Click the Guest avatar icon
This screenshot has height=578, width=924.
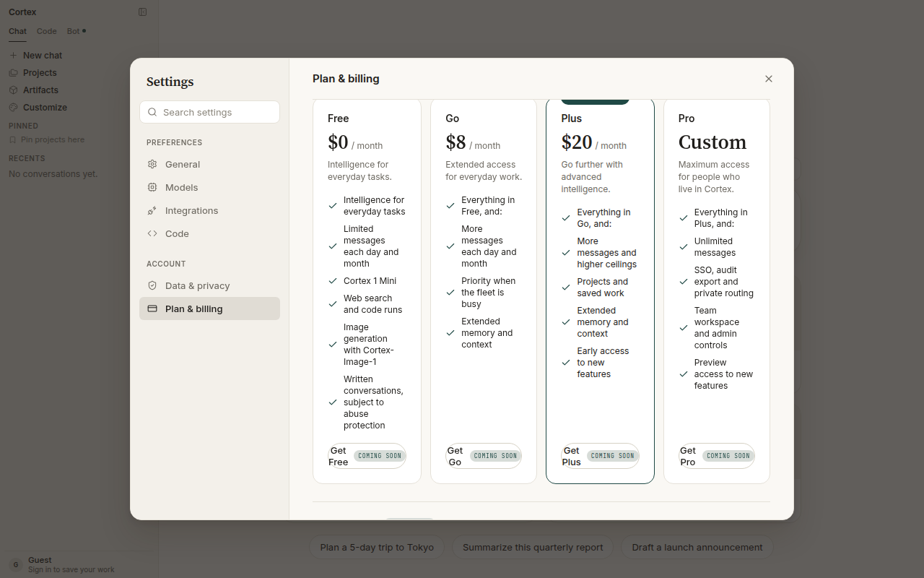[15, 564]
